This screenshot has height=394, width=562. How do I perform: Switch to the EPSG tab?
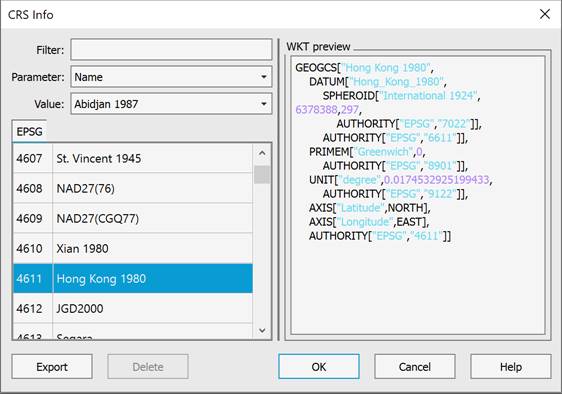[x=29, y=132]
